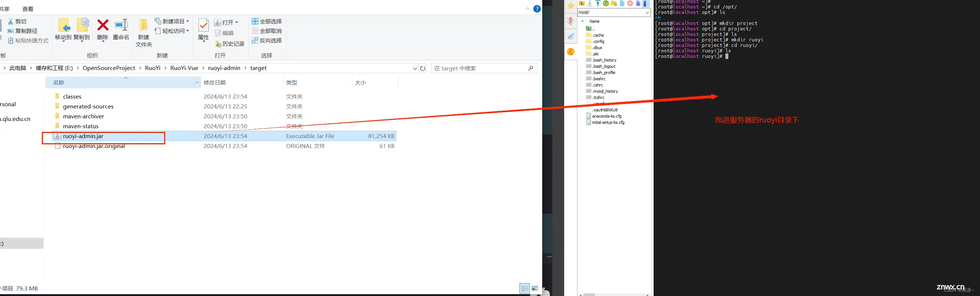Open the Open (打开) dropdown in ribbon

[x=226, y=22]
